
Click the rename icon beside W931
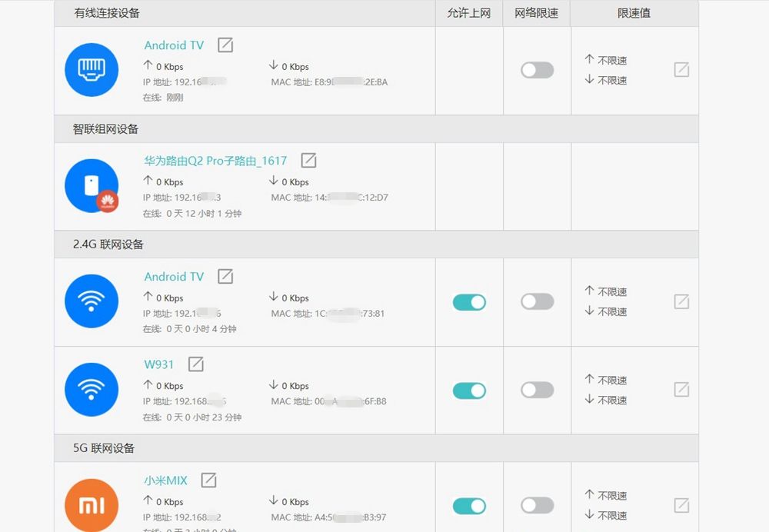[195, 364]
